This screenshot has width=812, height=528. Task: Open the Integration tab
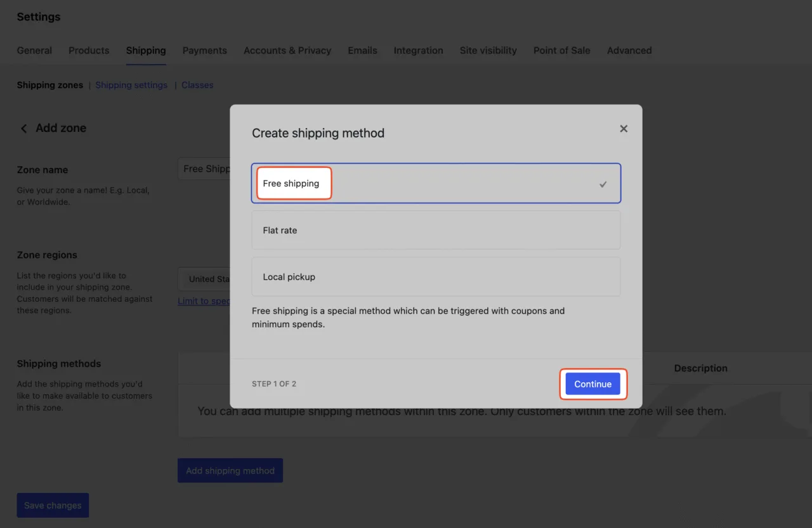point(419,51)
